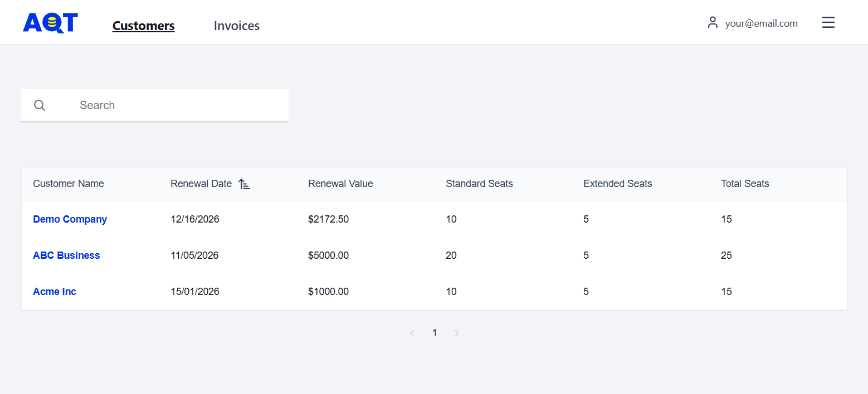Screen dimensions: 868x394
Task: Go to previous page arrow
Action: pyautogui.click(x=412, y=333)
